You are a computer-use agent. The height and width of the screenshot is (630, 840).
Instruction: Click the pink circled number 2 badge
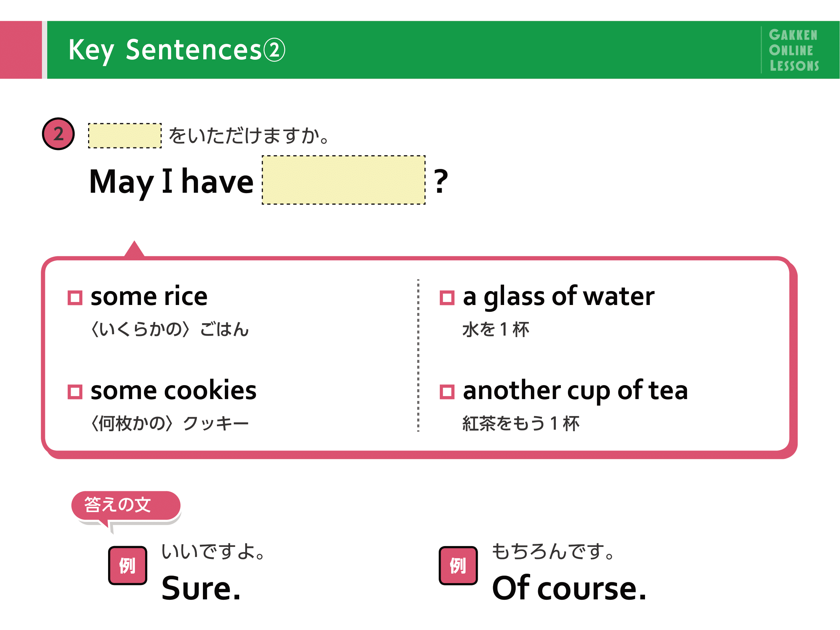58,134
